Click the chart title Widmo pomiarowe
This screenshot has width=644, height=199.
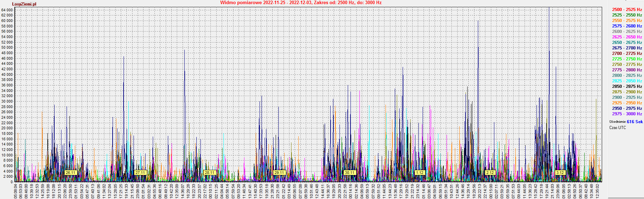(x=301, y=2)
